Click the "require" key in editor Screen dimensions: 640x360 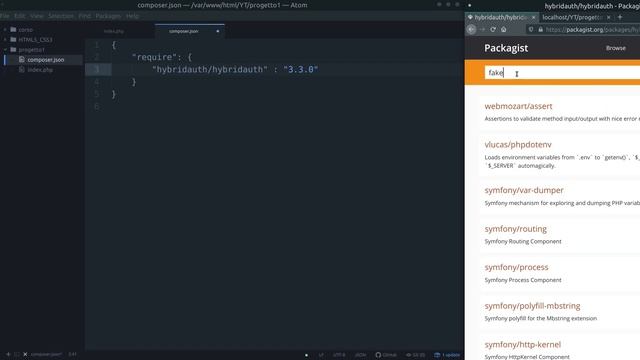click(x=154, y=57)
